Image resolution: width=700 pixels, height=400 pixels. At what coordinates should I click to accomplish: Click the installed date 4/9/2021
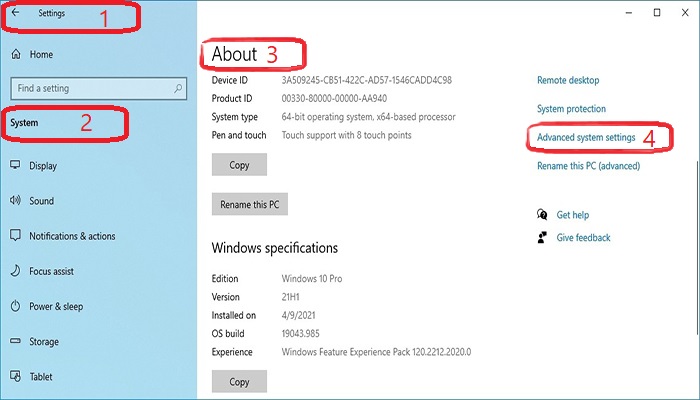pos(298,316)
